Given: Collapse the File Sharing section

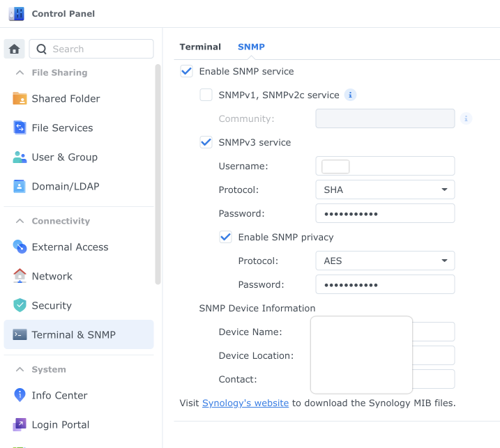Looking at the screenshot, I should [20, 72].
